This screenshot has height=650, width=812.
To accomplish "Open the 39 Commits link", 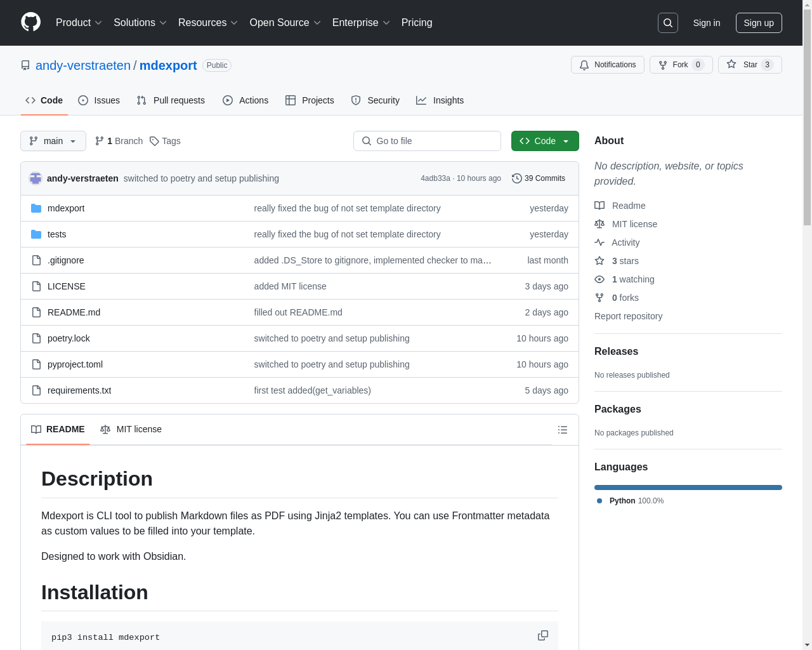I will 539,178.
